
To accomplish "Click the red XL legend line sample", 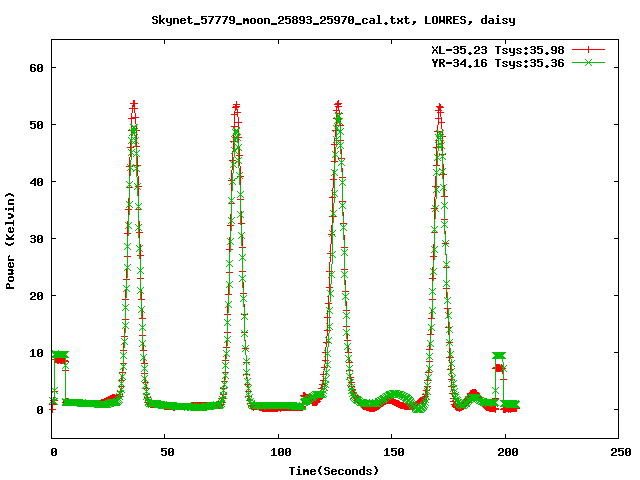I will point(588,50).
